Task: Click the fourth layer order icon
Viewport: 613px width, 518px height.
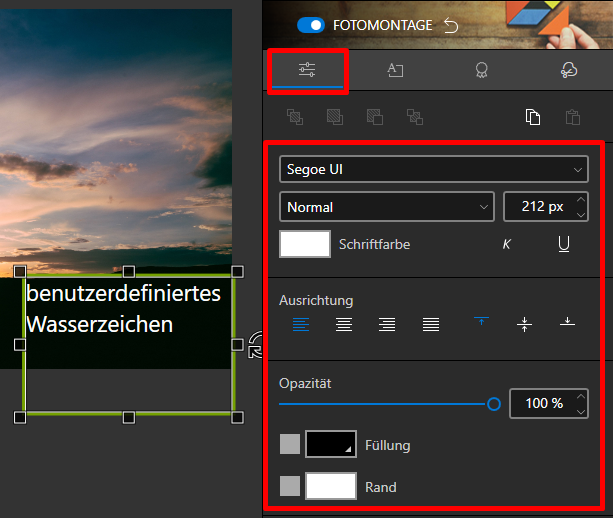Action: 415,117
